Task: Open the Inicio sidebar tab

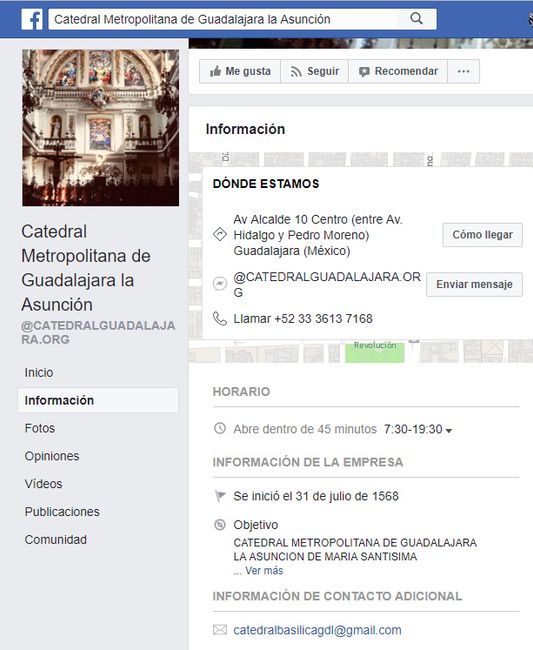Action: [39, 373]
